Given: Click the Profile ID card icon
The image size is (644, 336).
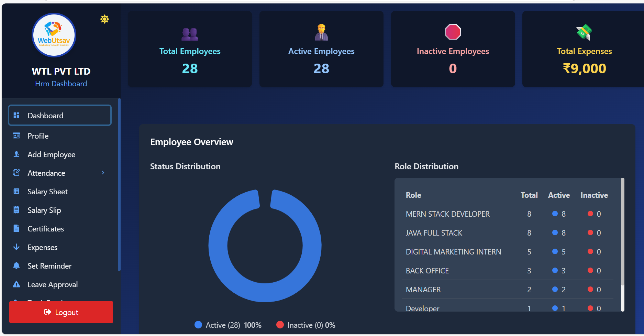Looking at the screenshot, I should point(16,136).
